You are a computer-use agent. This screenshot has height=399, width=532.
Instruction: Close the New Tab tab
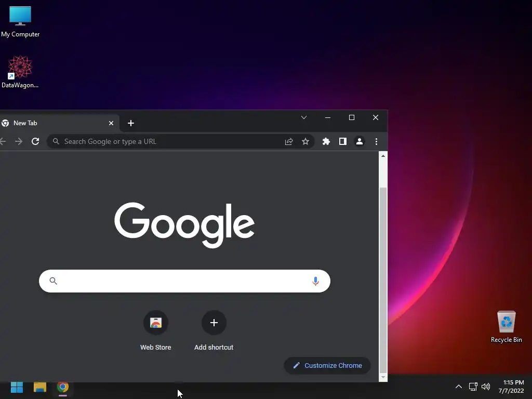111,123
